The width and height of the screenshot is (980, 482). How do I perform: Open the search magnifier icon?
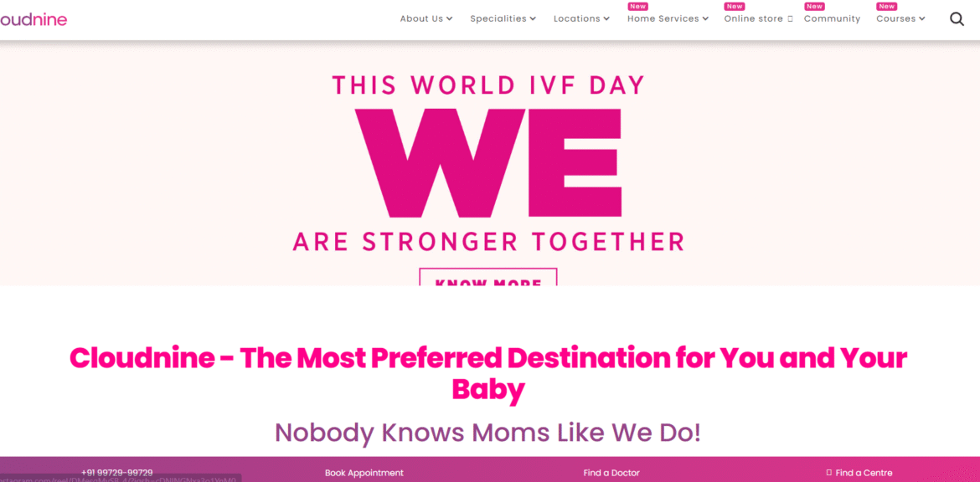957,18
